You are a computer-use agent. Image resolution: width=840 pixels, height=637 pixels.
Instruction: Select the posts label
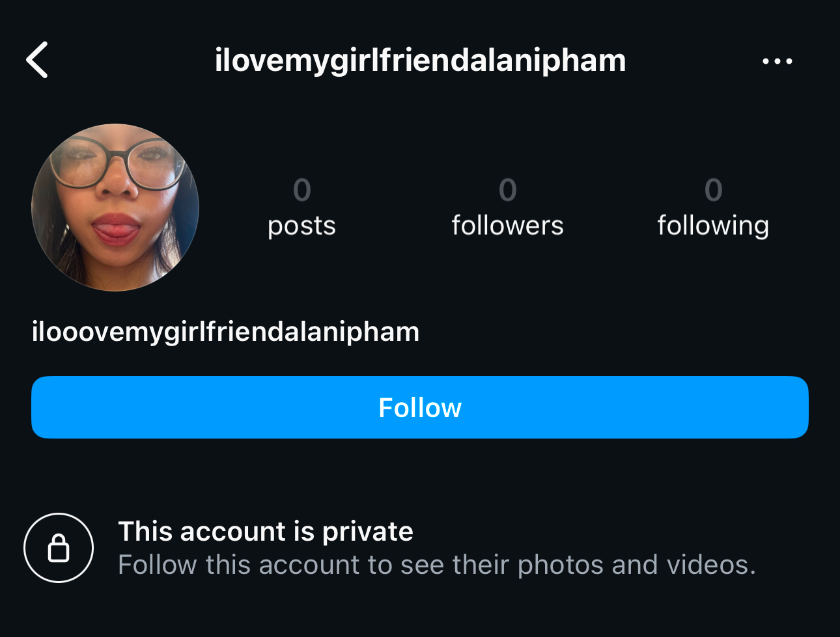[301, 226]
